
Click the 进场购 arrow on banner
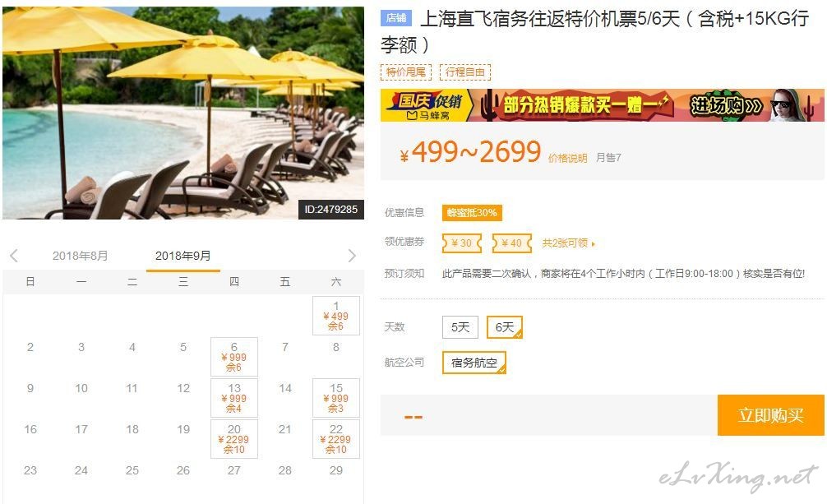[x=726, y=105]
